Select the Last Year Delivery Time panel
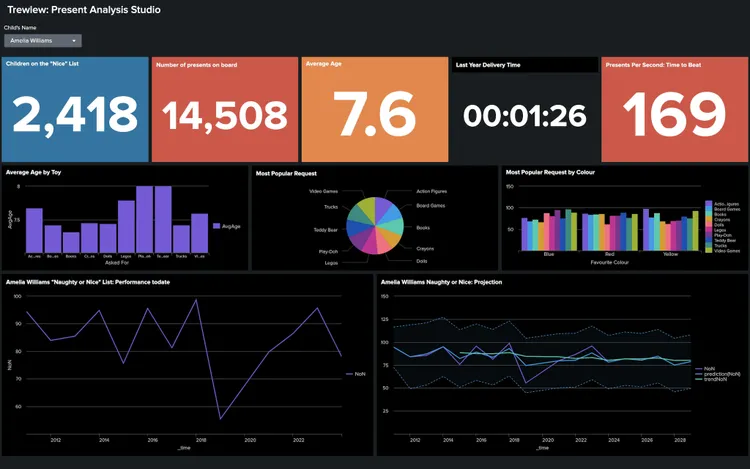The width and height of the screenshot is (750, 469). coord(524,110)
